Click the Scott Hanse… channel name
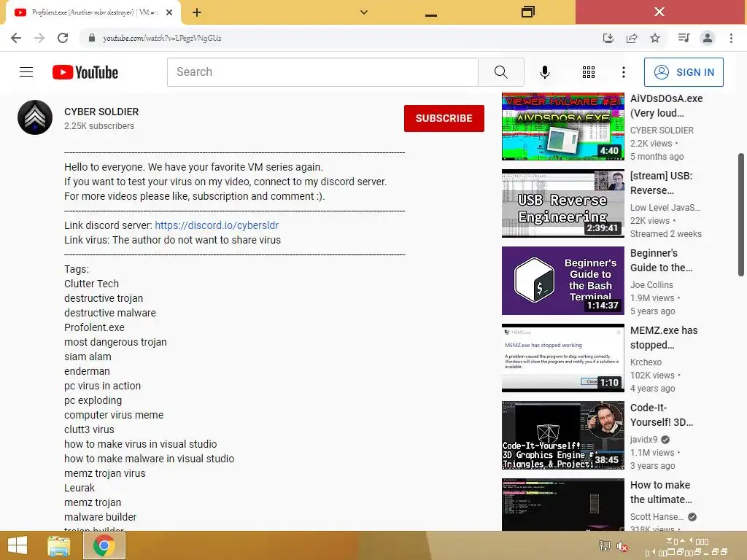Screen dimensions: 747x560 tap(657, 517)
